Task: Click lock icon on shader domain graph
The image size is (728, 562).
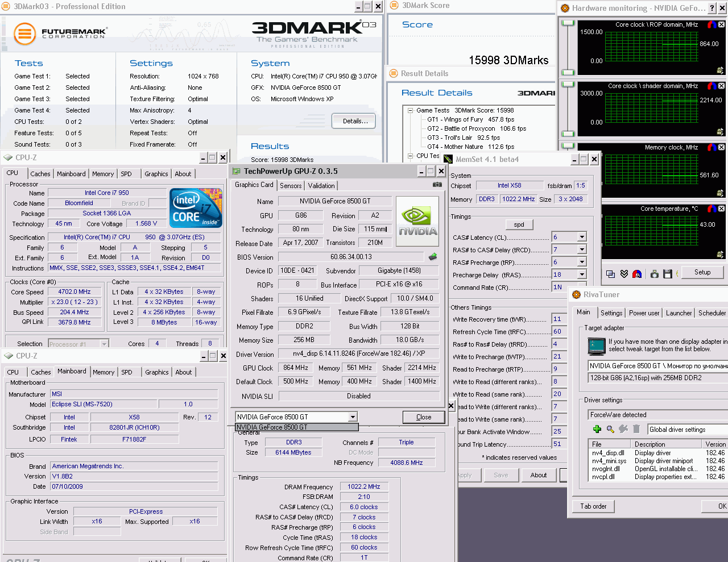Action: 720,132
